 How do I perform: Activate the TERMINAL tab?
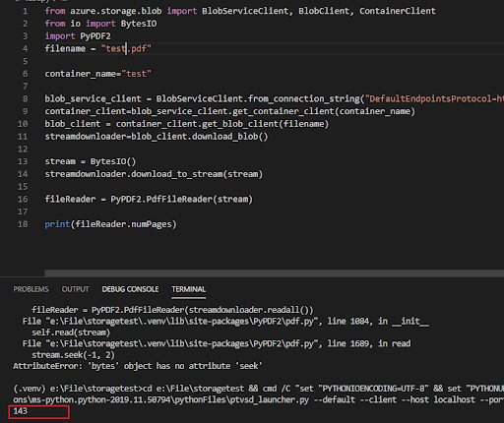point(189,289)
